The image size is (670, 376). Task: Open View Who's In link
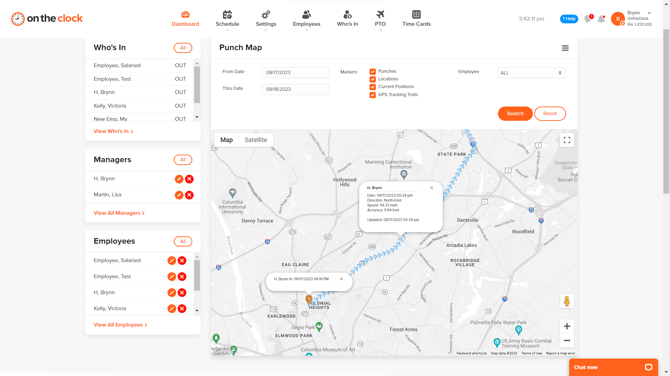pos(113,131)
